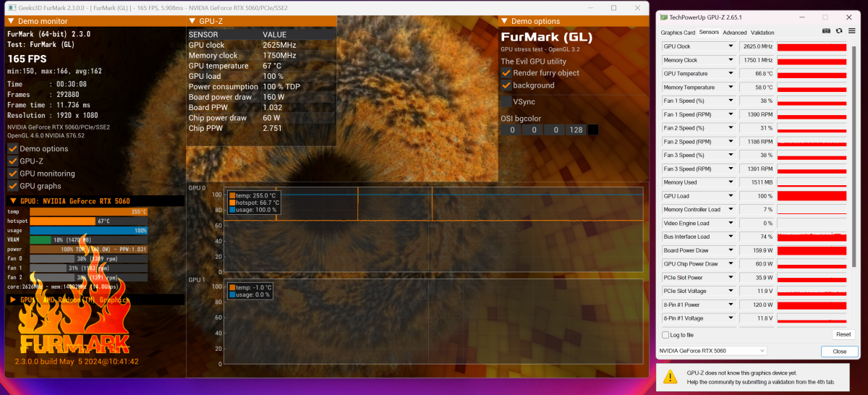Open the GPU Clock sensor dropdown
The image size is (868, 395).
731,46
